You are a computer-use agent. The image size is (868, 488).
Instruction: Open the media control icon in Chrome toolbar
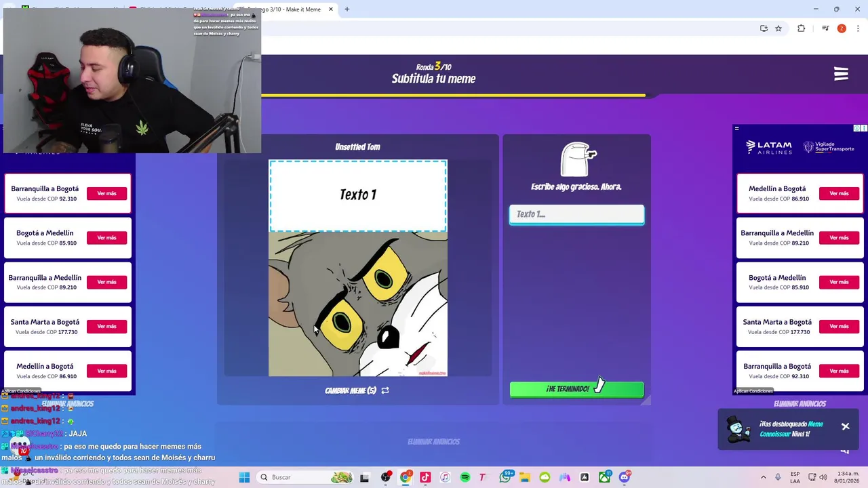(x=825, y=28)
